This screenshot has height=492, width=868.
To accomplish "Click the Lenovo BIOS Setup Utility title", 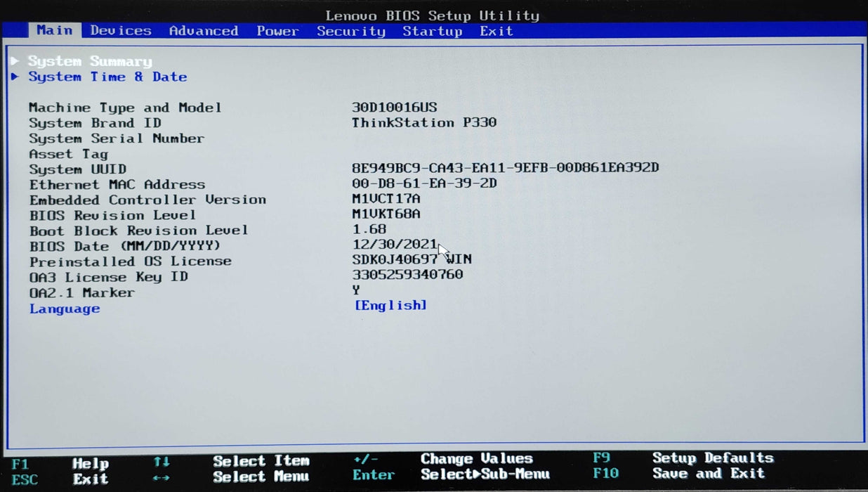I will [x=433, y=15].
